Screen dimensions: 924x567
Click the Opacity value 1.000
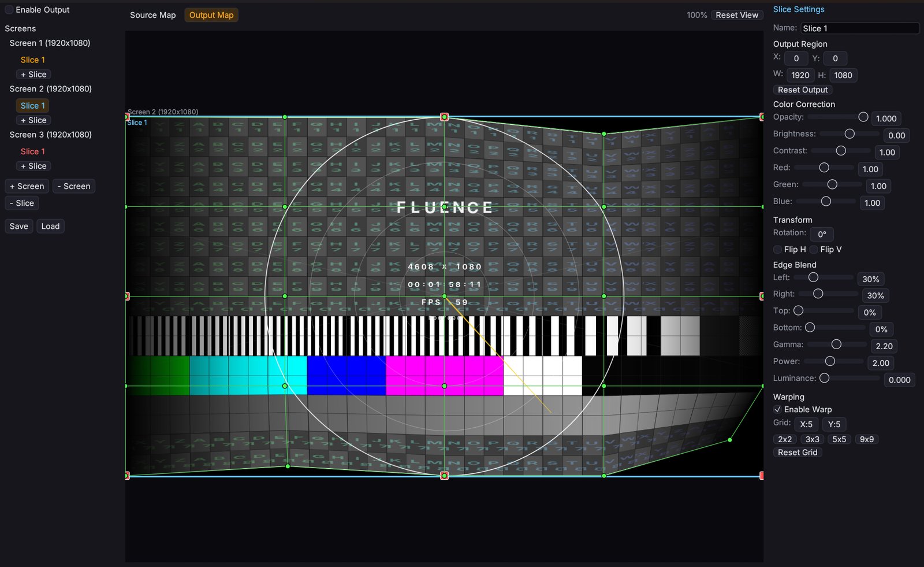[886, 118]
